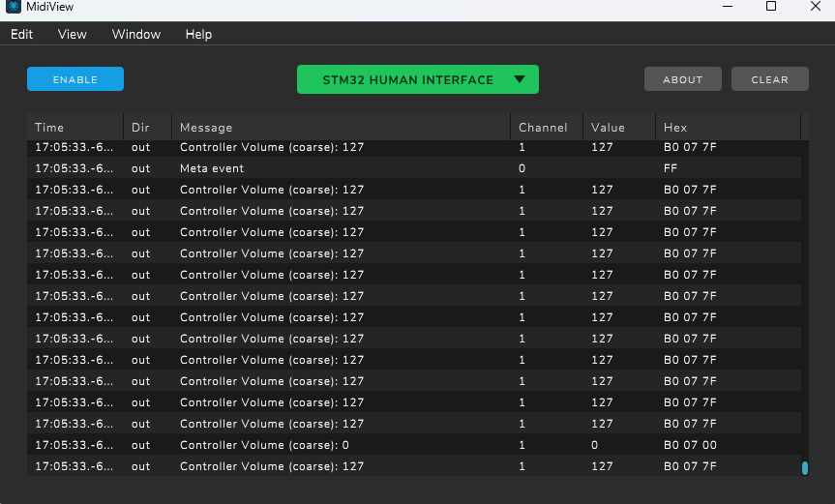
Task: Open the Window menu
Action: pyautogui.click(x=136, y=34)
